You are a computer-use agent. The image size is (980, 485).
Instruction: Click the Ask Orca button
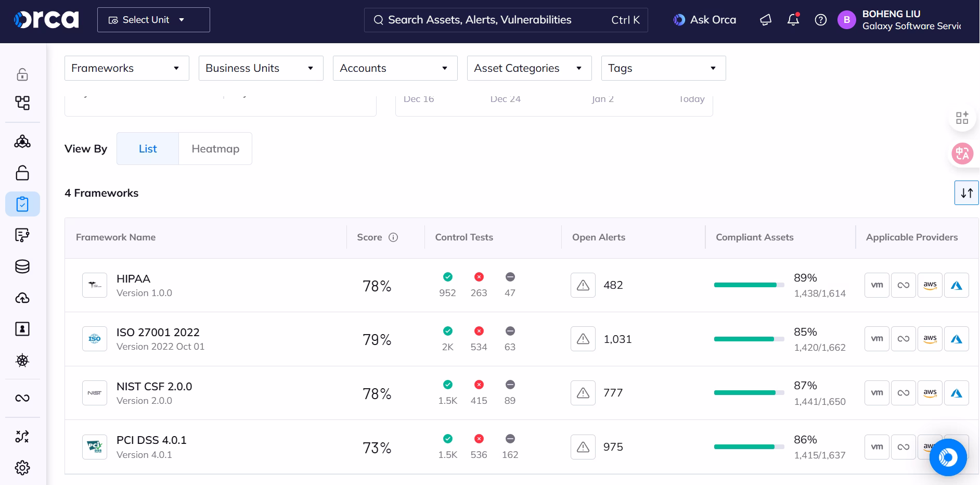pyautogui.click(x=705, y=20)
